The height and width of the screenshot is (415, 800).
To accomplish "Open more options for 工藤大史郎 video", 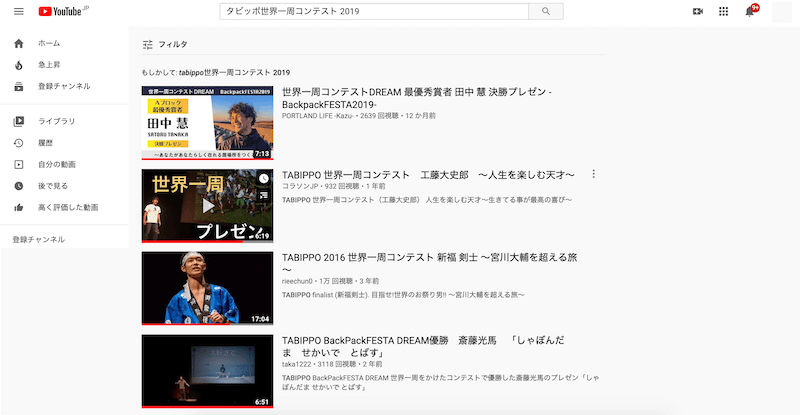I will (593, 175).
